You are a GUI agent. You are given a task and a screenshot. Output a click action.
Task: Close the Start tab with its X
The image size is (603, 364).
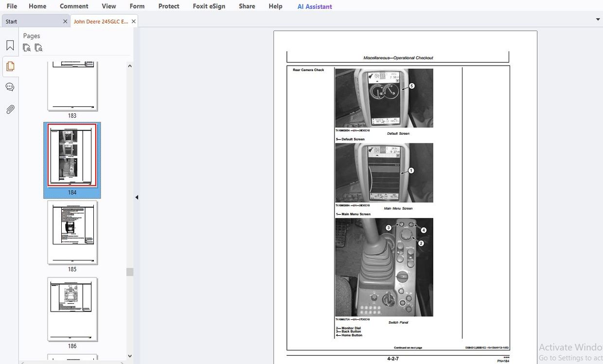pyautogui.click(x=65, y=21)
